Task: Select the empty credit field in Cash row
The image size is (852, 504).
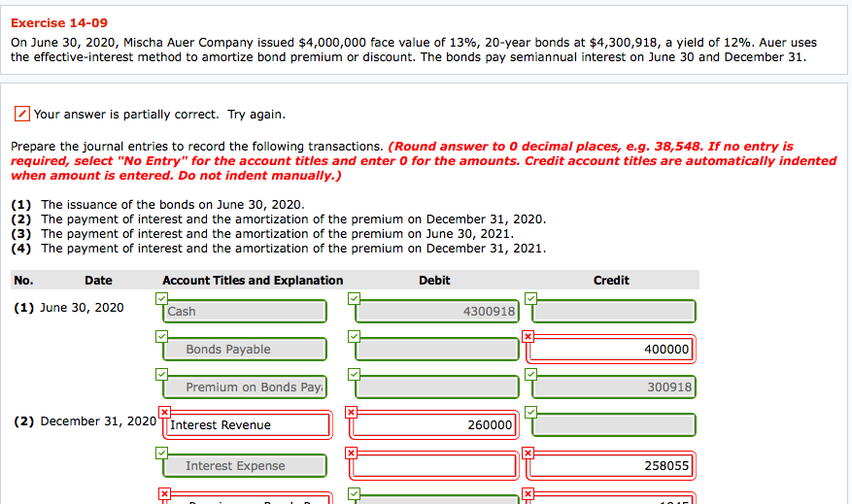Action: (614, 311)
